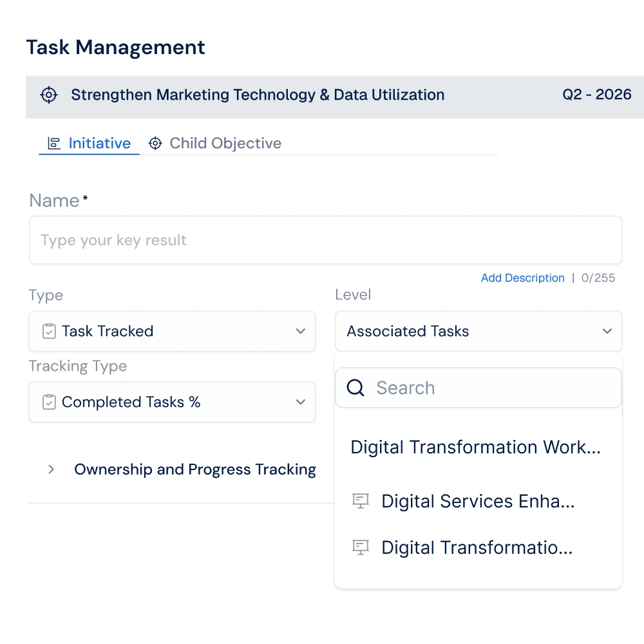This screenshot has height=644, width=644.
Task: Open the Initiative tab
Action: (89, 144)
